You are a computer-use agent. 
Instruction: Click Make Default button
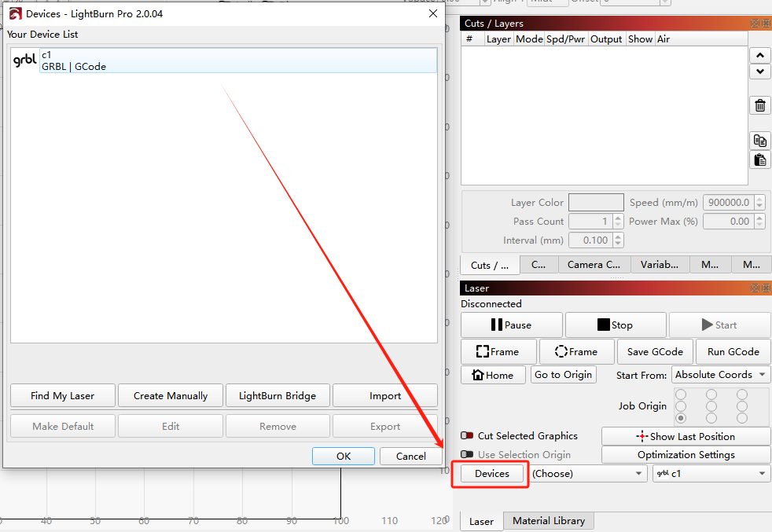click(63, 426)
